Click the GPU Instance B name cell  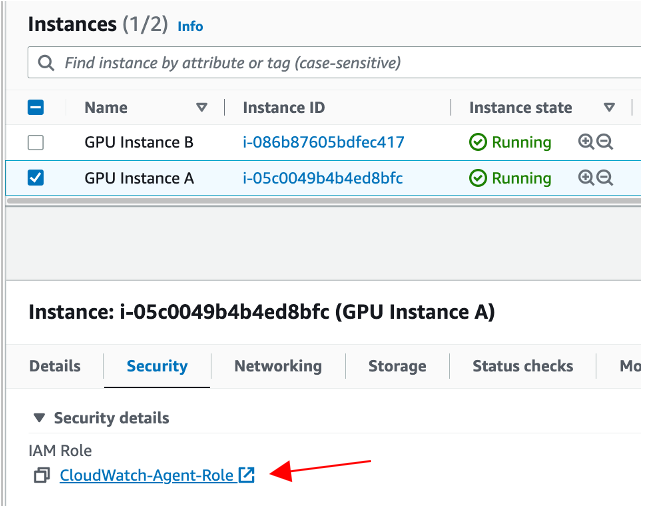click(139, 142)
